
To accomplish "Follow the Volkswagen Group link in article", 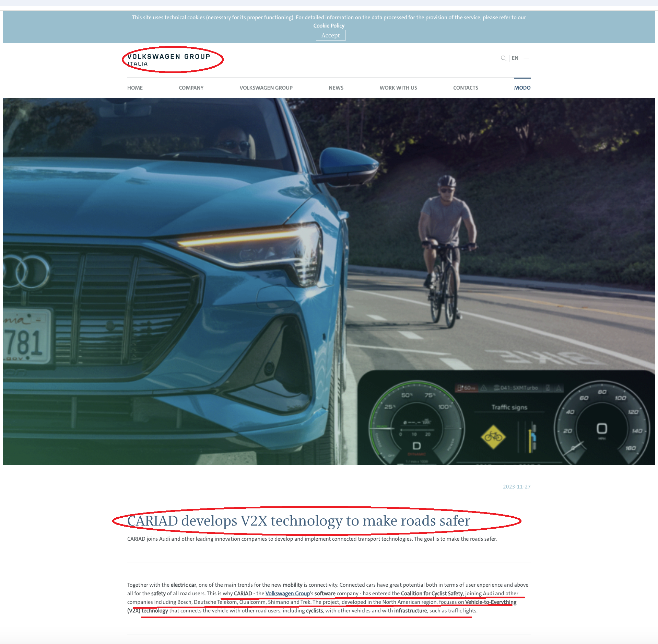I will (x=287, y=594).
